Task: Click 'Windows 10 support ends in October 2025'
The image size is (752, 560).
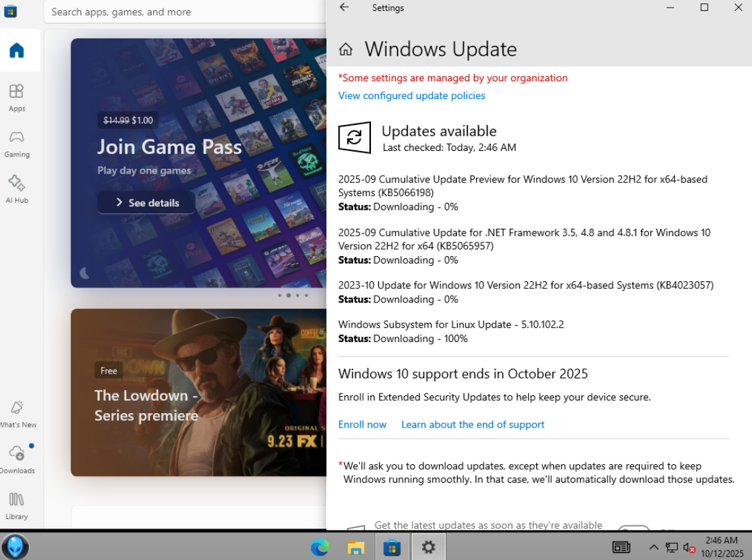Action: point(463,374)
